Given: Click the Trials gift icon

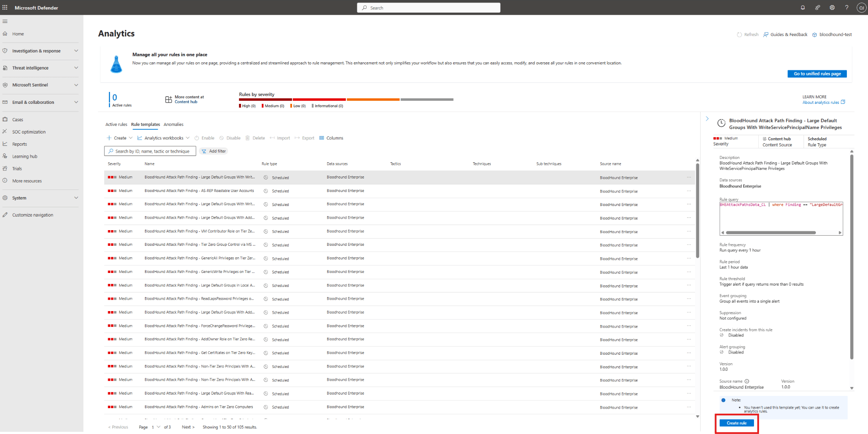Looking at the screenshot, I should point(5,169).
